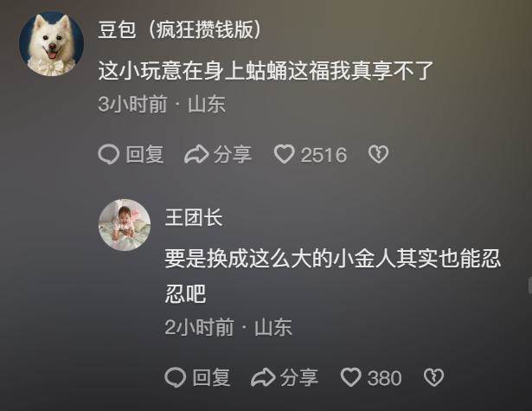Open username 豆包(疯狂攒钱版) profile
This screenshot has width=532, height=411.
(180, 30)
